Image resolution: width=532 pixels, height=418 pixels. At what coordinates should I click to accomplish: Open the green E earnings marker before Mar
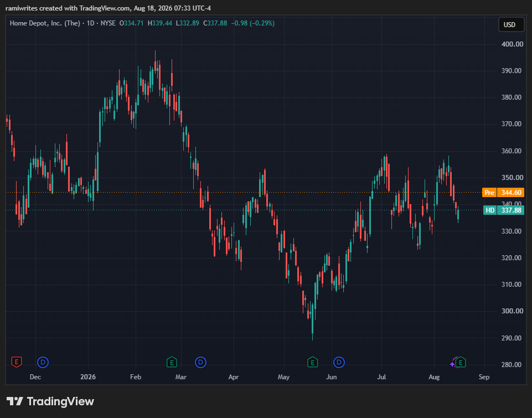pyautogui.click(x=172, y=362)
